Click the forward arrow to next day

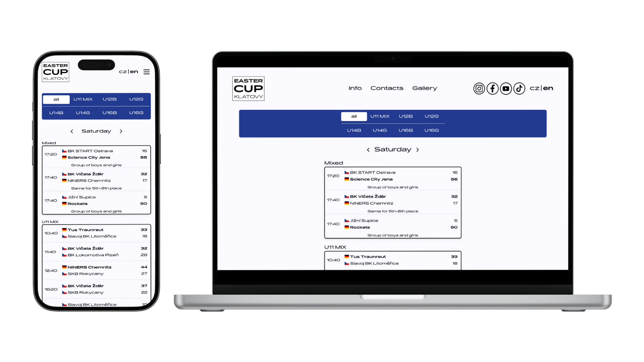(x=418, y=149)
